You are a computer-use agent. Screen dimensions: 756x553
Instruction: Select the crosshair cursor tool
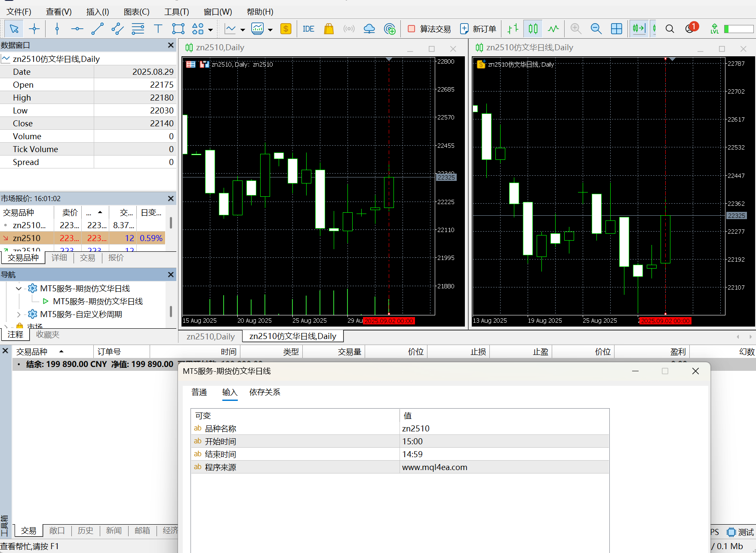click(34, 29)
